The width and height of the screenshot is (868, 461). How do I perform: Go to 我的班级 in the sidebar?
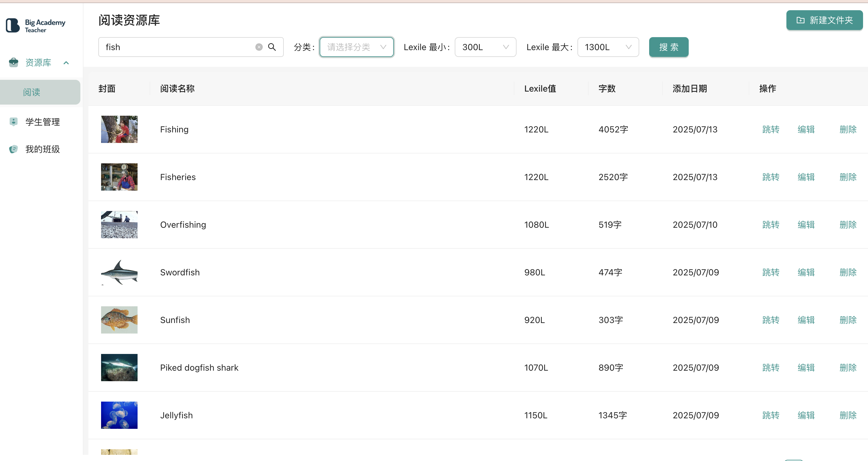point(42,149)
